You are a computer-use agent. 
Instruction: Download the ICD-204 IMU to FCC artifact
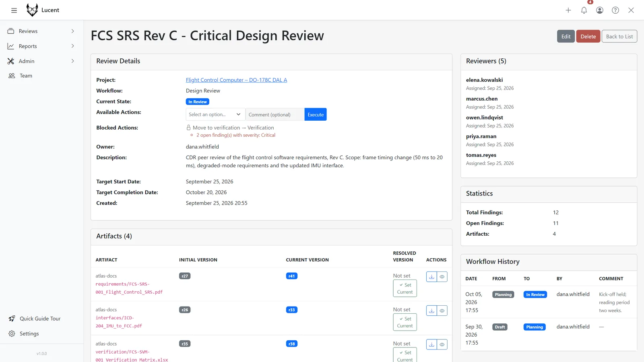pyautogui.click(x=431, y=311)
